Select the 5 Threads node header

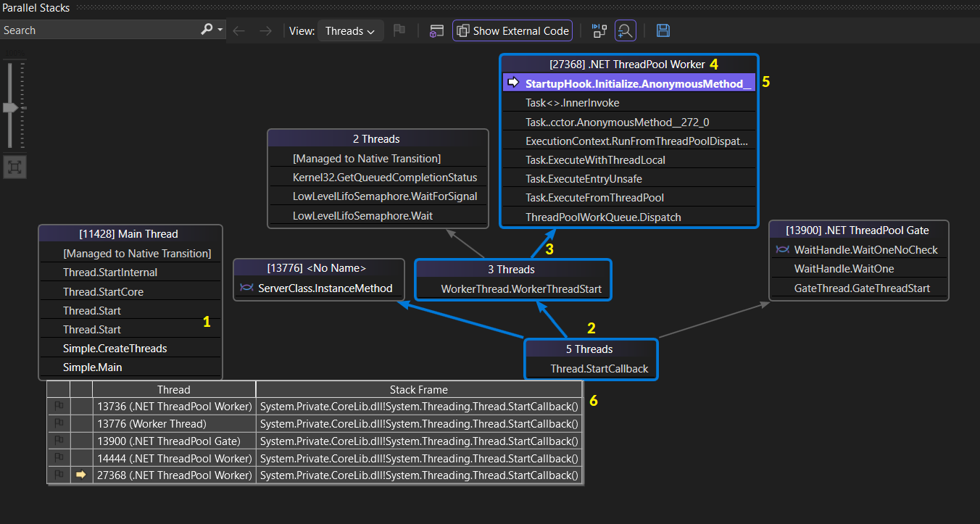tap(589, 349)
